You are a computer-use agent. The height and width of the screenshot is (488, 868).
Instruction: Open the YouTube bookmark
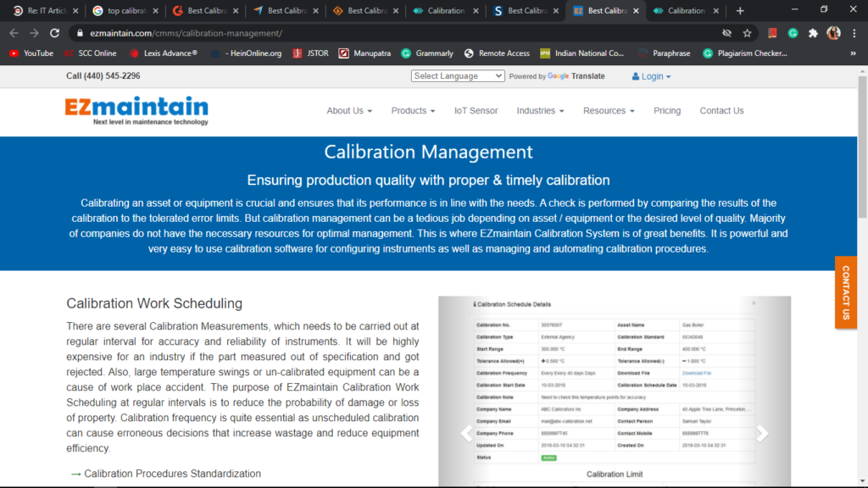[x=31, y=53]
